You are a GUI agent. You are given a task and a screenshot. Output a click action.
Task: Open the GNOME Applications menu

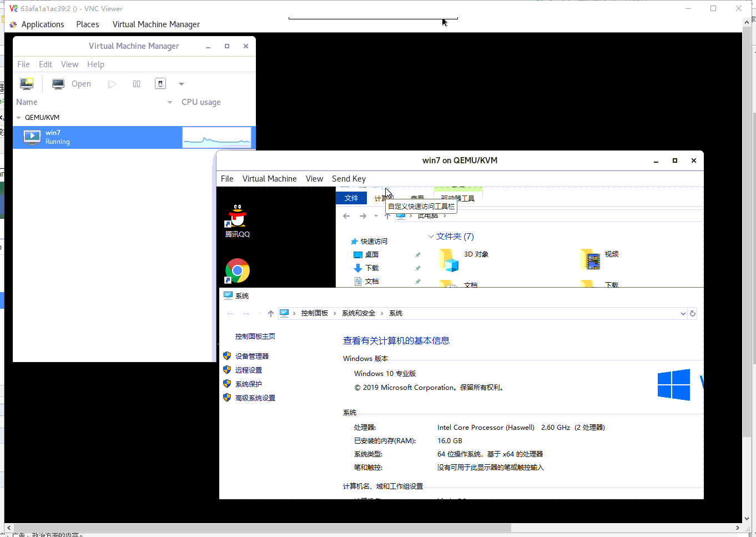tap(43, 24)
